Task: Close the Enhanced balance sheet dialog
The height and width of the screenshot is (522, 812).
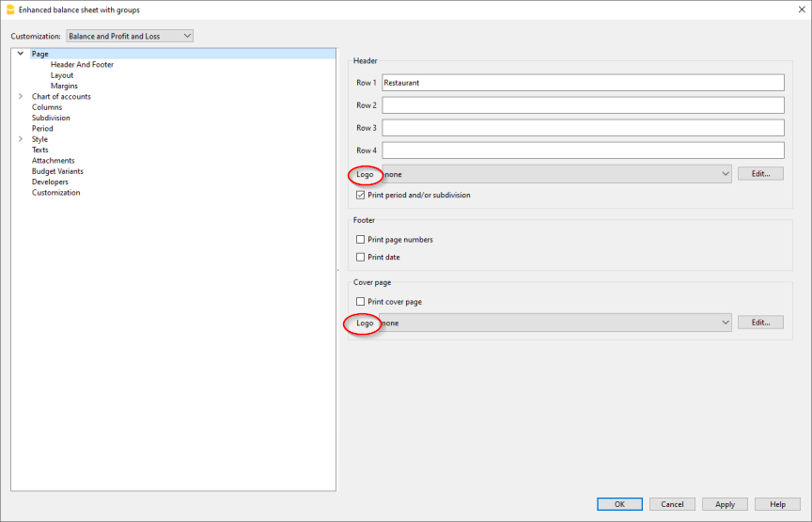Action: coord(801,9)
